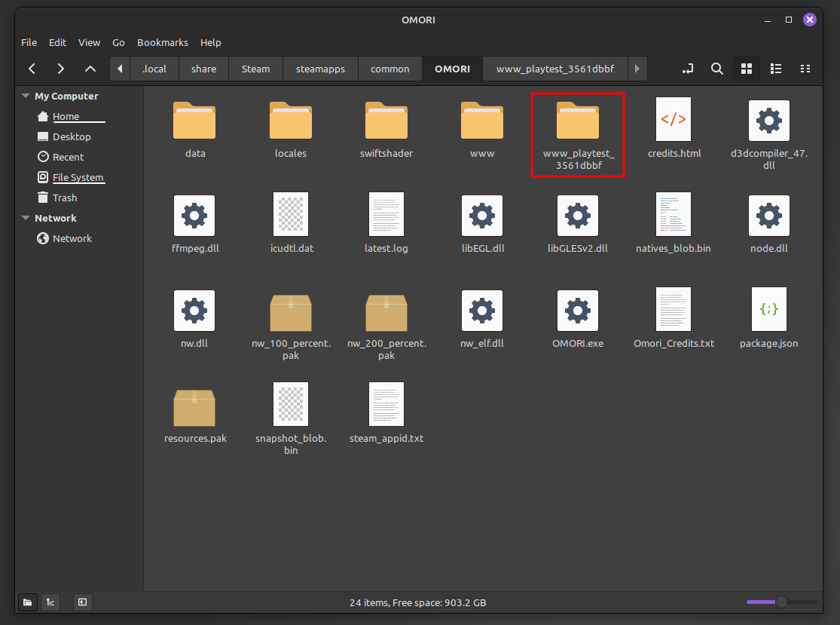Show places in sidebar

tap(27, 602)
